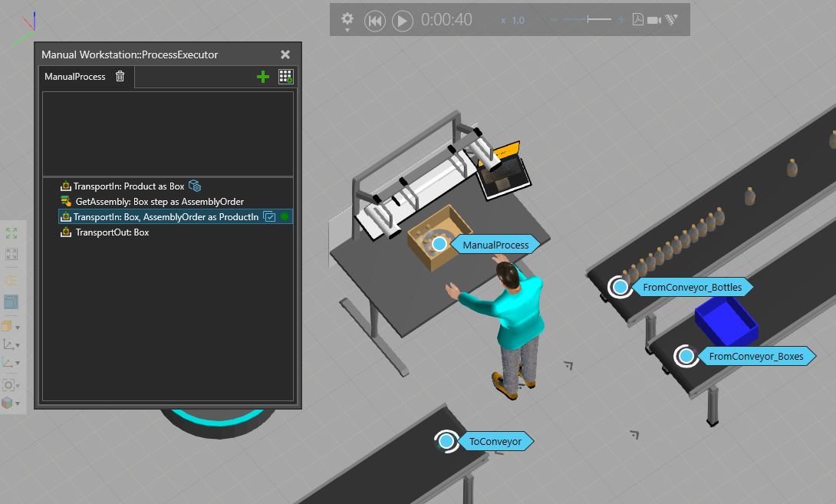The width and height of the screenshot is (836, 504).
Task: Select the TransportOut: Box statement
Action: click(112, 232)
